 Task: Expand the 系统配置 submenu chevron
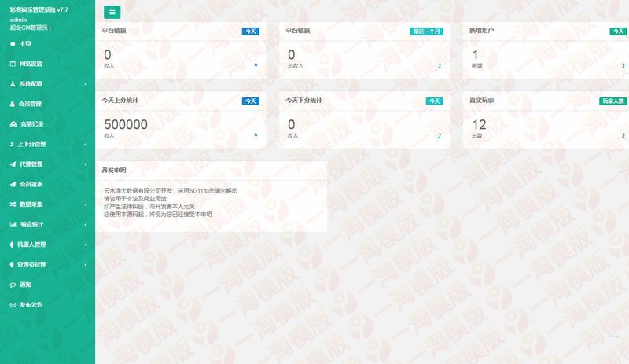pos(86,84)
